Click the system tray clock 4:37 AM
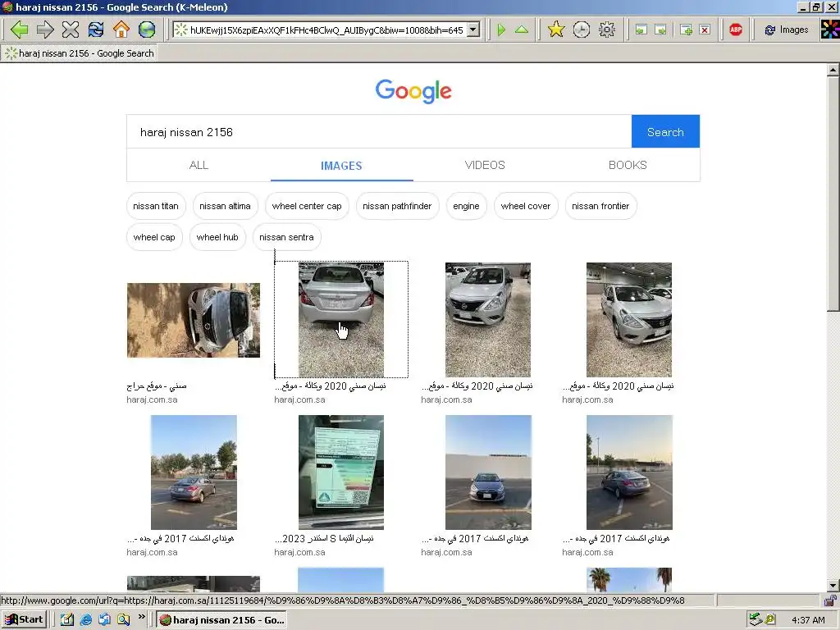 point(808,620)
